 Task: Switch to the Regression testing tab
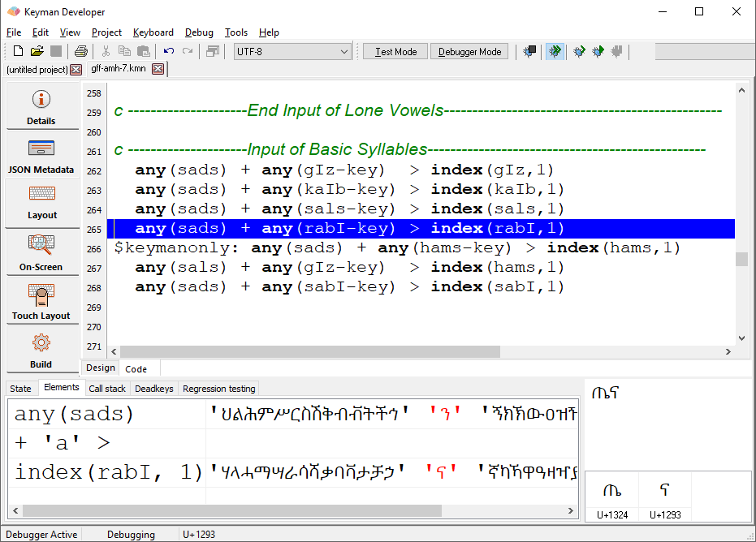219,389
